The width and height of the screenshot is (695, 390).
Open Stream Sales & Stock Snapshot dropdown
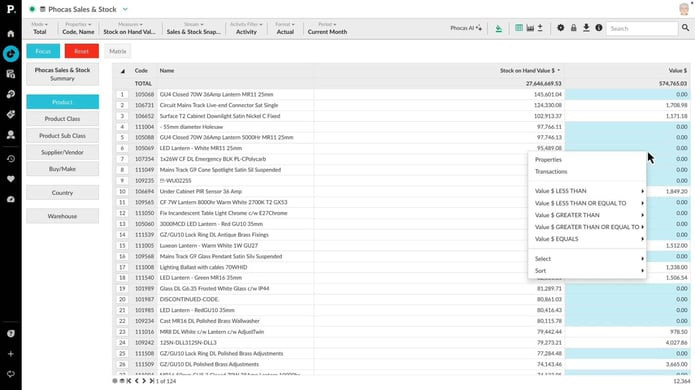click(194, 28)
